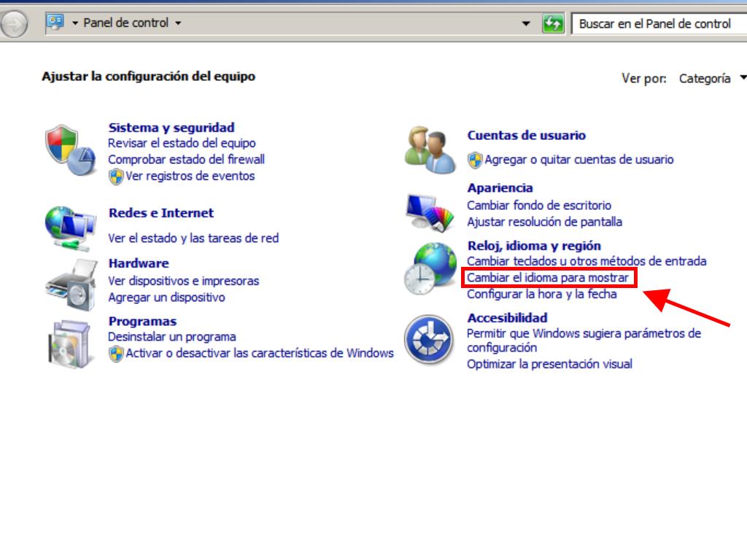
Task: Click the Back navigation arrow button
Action: coord(13,25)
